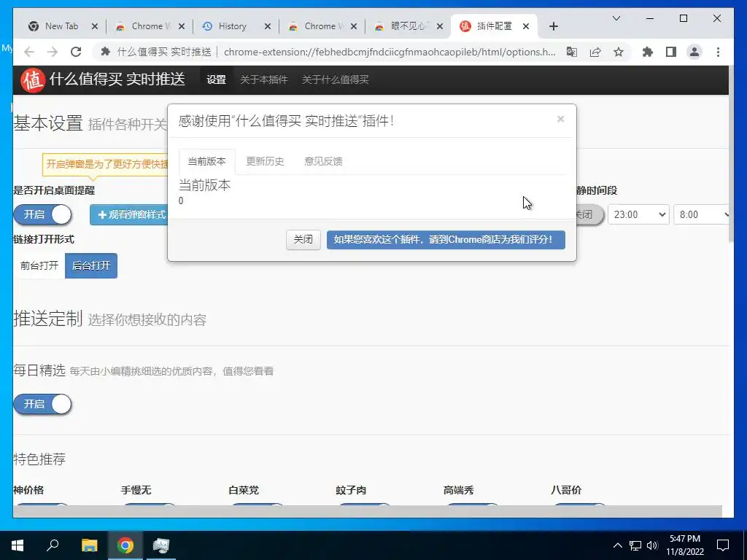Reload the current page
The image size is (747, 560).
click(76, 52)
